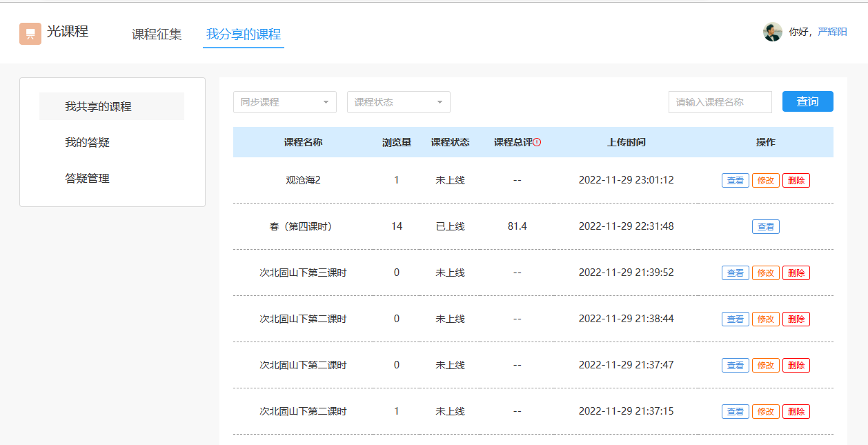The image size is (868, 445).
Task: Select the 我分享的课程 tab
Action: (244, 34)
